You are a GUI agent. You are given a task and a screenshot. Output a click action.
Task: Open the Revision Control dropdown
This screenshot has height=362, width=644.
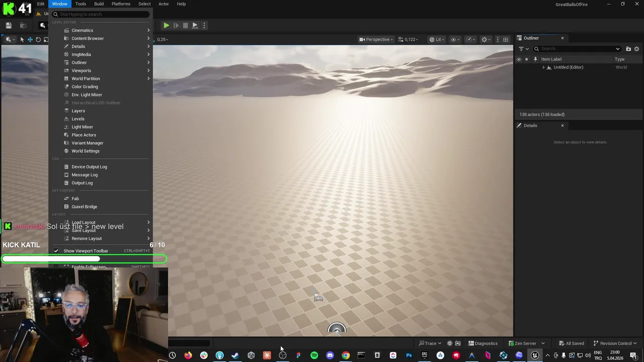(x=615, y=343)
